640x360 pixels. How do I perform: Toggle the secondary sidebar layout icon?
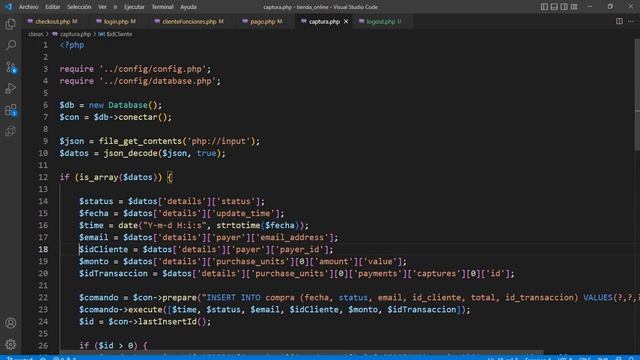coord(564,7)
